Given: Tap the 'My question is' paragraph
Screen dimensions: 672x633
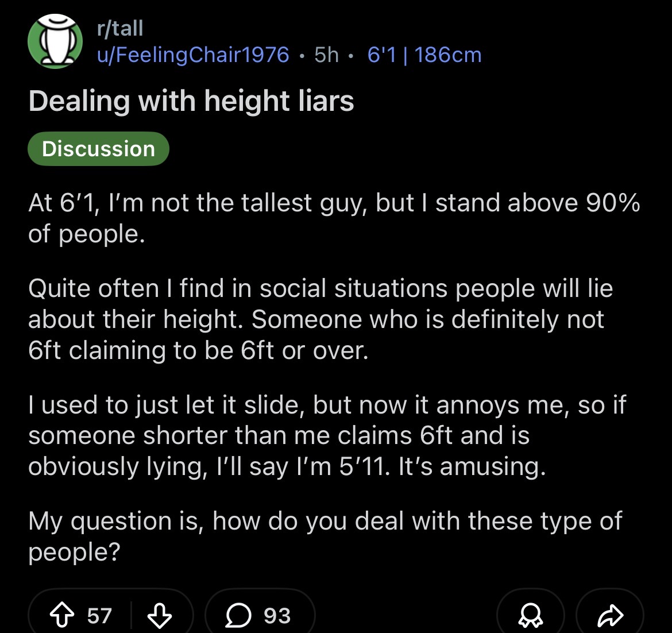Looking at the screenshot, I should [325, 536].
